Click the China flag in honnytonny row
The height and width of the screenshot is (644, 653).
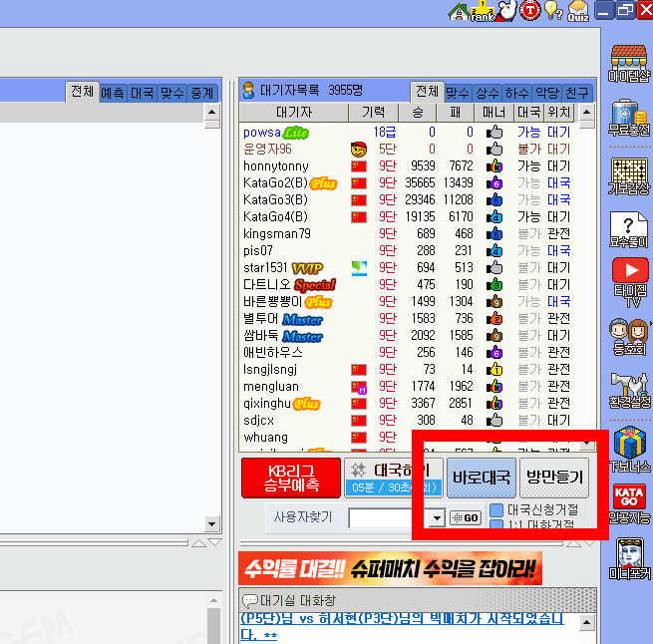pos(359,166)
